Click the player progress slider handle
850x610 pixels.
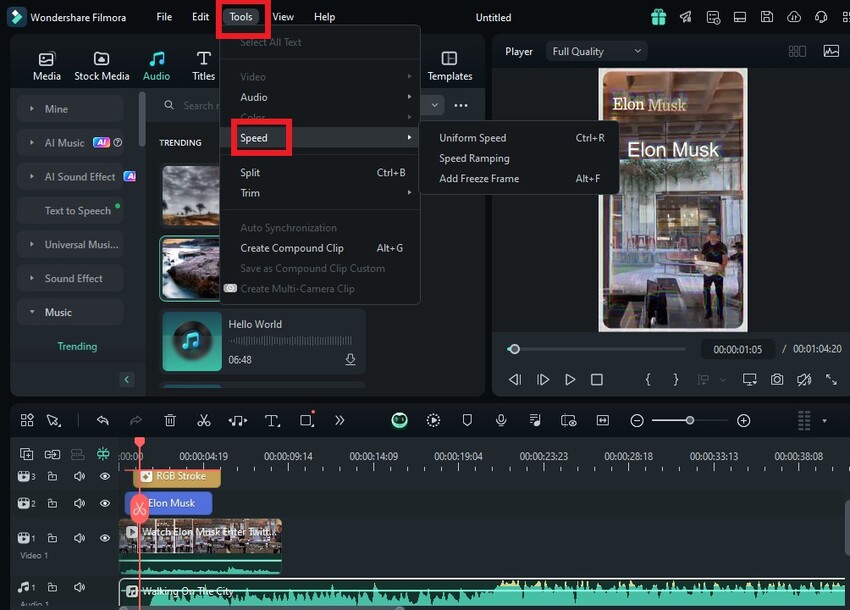tap(514, 349)
